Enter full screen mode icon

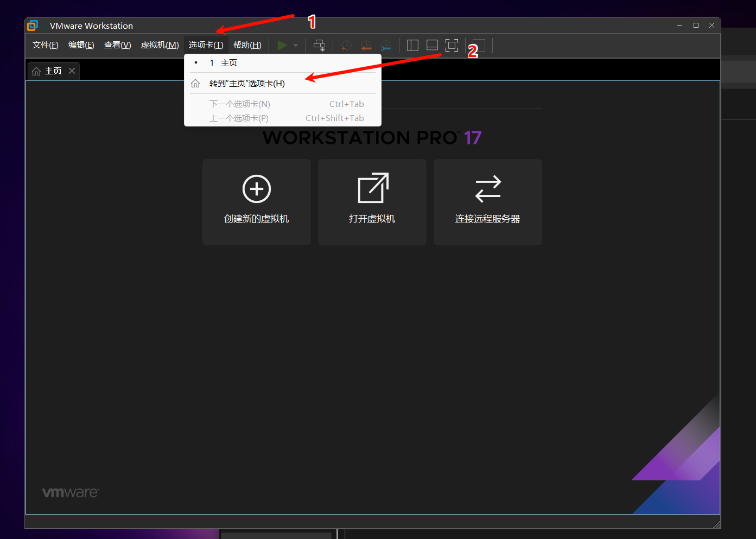click(452, 45)
